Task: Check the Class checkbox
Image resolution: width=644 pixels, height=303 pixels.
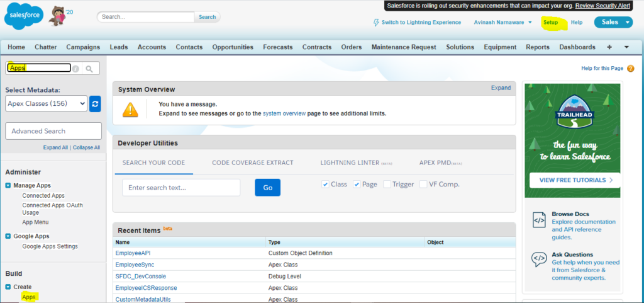Action: tap(325, 184)
